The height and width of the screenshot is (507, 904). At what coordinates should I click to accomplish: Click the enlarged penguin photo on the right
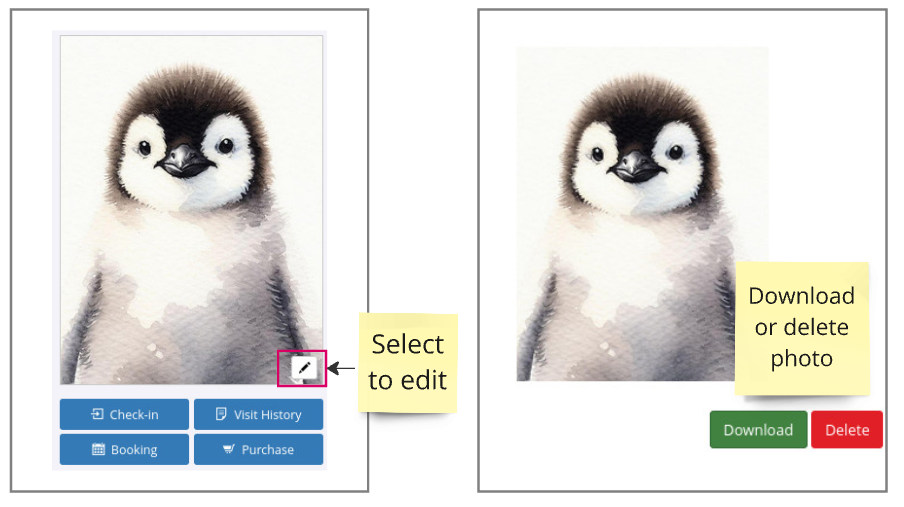coord(642,214)
